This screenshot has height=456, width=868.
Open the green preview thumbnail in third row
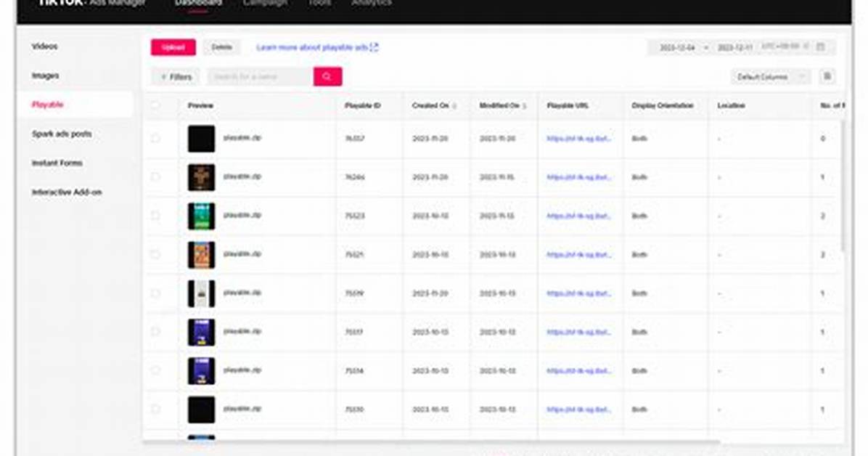pos(202,216)
